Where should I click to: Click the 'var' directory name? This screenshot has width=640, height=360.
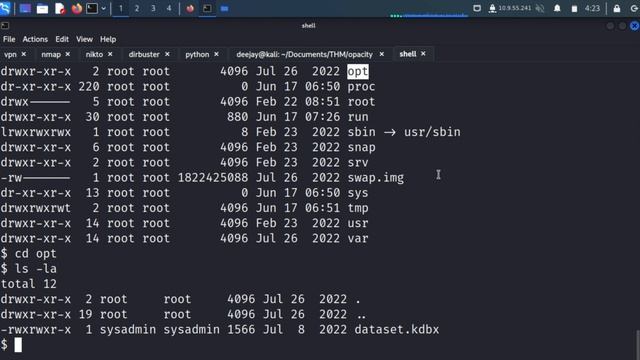[x=358, y=238]
